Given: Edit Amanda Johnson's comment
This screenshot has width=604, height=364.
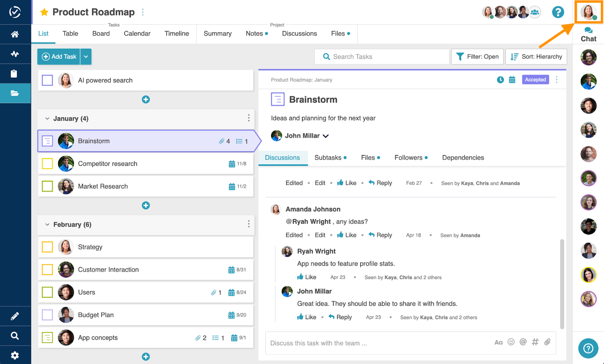Looking at the screenshot, I should pyautogui.click(x=320, y=235).
